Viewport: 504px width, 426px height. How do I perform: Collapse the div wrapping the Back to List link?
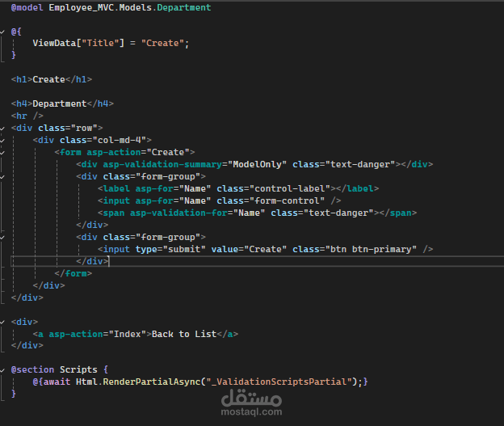pyautogui.click(x=2, y=322)
